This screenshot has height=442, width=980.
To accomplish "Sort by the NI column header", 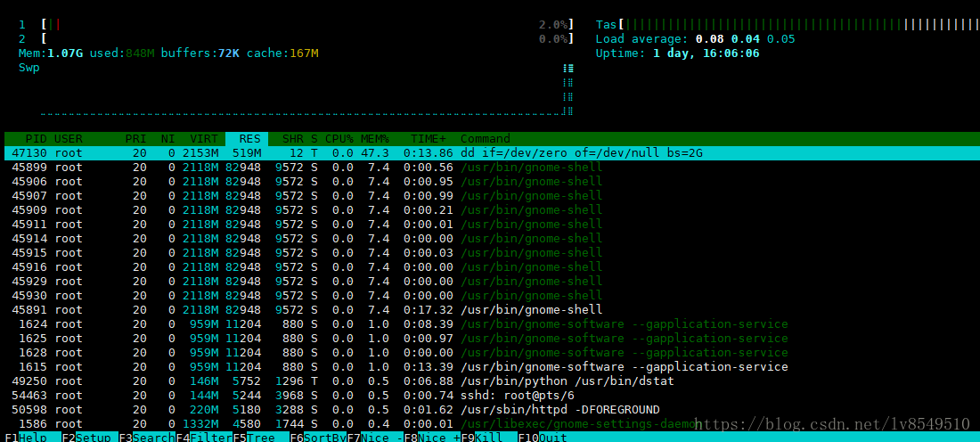I will click(168, 139).
